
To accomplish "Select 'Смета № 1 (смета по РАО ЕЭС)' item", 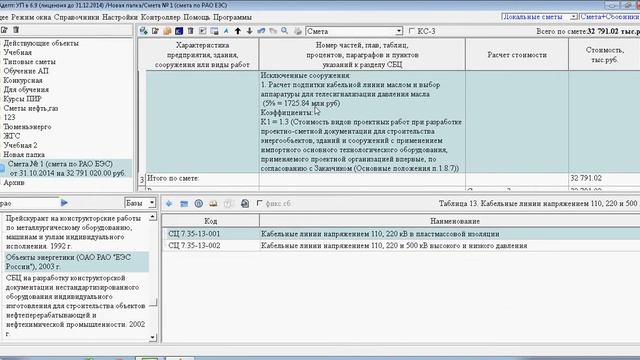I will pyautogui.click(x=67, y=168).
